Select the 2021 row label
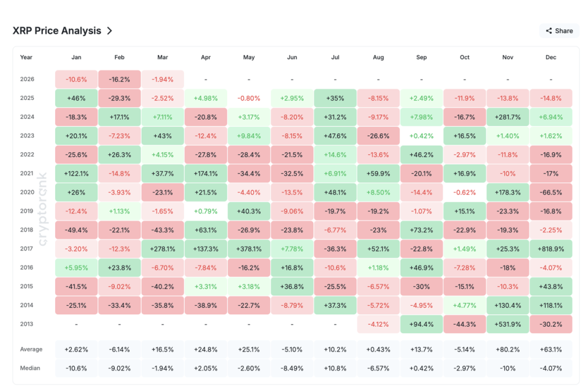The width and height of the screenshot is (588, 386). coord(27,173)
